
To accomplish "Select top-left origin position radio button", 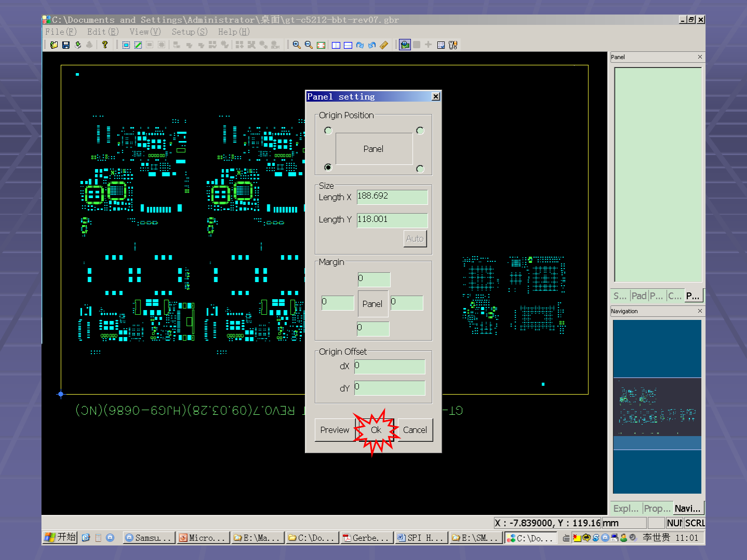I will tap(328, 131).
